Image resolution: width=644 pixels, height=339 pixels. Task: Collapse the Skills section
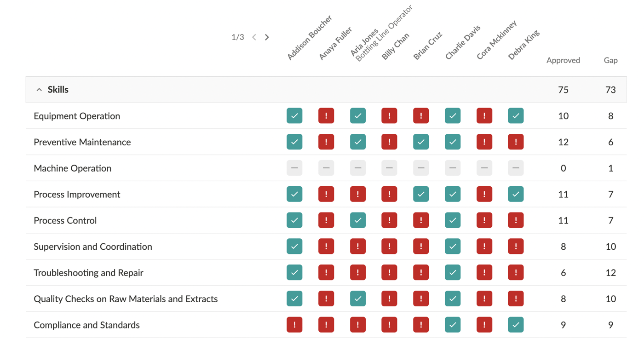(x=39, y=90)
